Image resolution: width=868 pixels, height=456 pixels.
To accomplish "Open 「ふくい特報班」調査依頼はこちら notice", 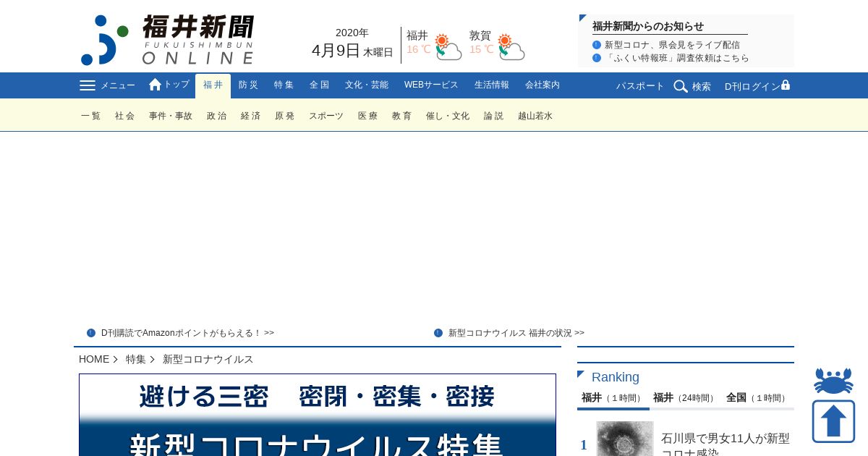I will 676,58.
